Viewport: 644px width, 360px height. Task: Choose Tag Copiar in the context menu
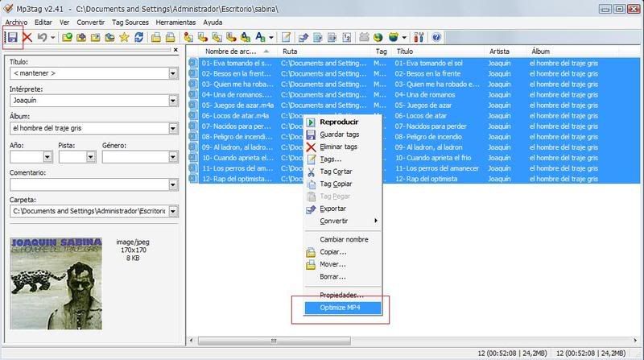(343, 184)
